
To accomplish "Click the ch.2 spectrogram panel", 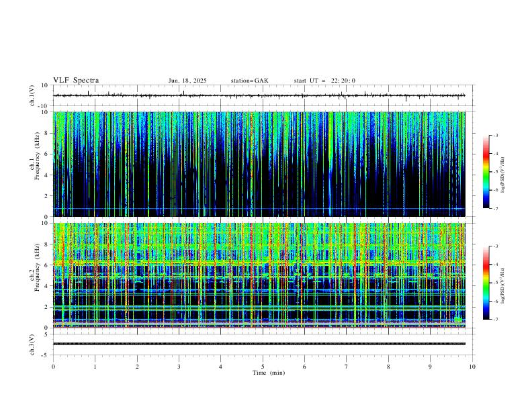I will (x=259, y=275).
